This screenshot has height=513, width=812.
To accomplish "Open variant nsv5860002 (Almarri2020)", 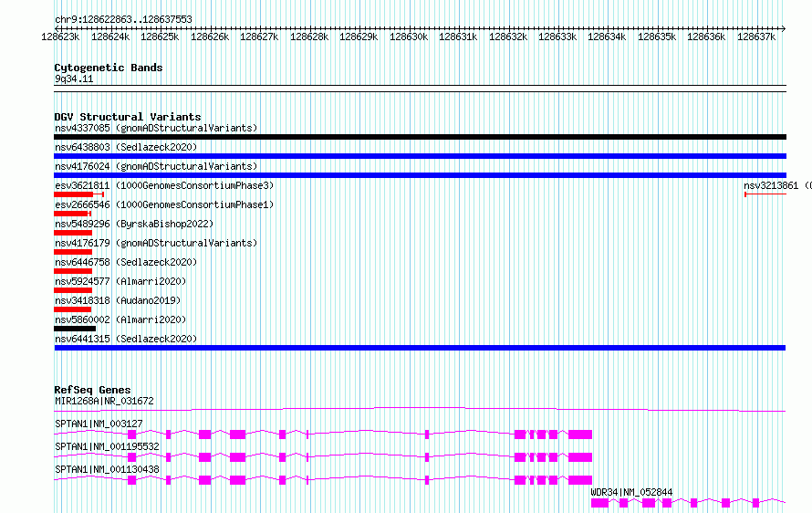I will [120, 319].
